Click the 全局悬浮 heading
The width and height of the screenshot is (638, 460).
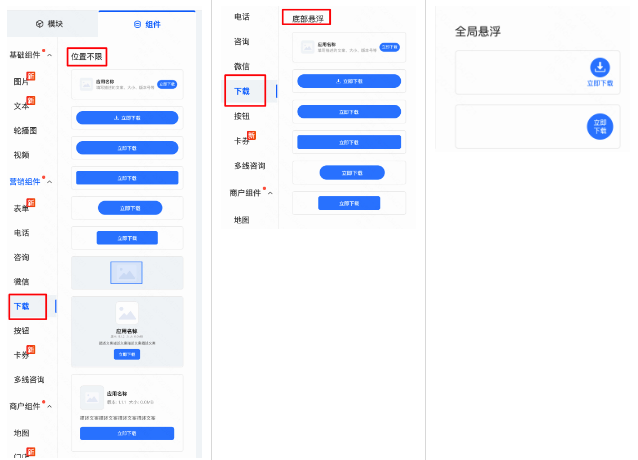click(x=478, y=31)
